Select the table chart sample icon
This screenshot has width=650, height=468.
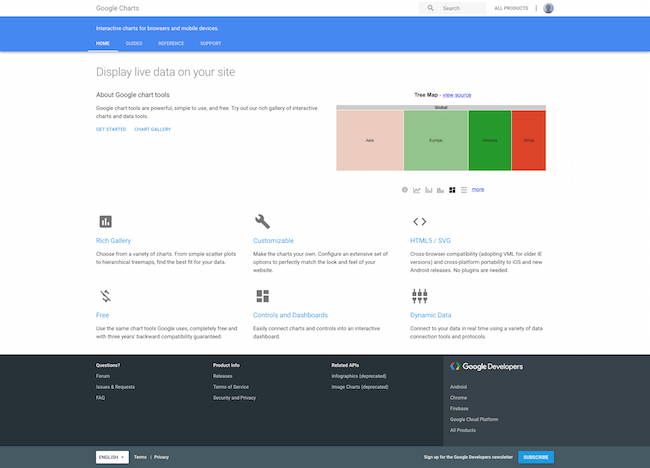464,190
